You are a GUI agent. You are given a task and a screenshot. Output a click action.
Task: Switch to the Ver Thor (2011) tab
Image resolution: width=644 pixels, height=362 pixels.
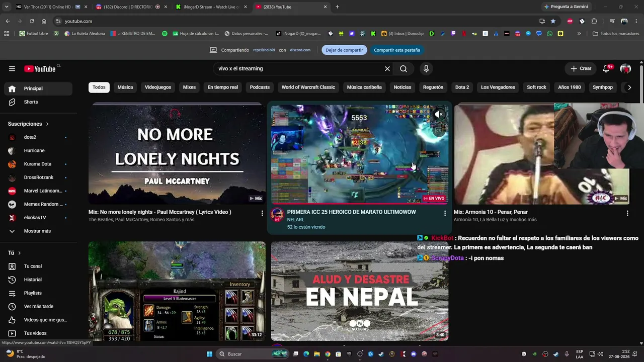tap(51, 7)
